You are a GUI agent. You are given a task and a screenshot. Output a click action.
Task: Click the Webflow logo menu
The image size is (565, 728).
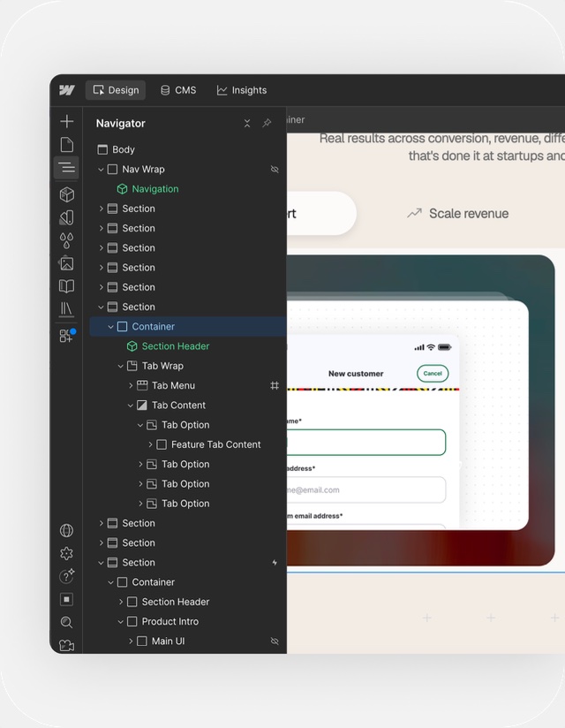click(67, 90)
